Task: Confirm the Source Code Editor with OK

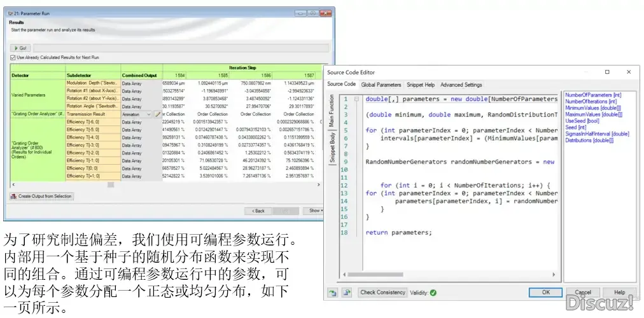Action: pyautogui.click(x=545, y=293)
